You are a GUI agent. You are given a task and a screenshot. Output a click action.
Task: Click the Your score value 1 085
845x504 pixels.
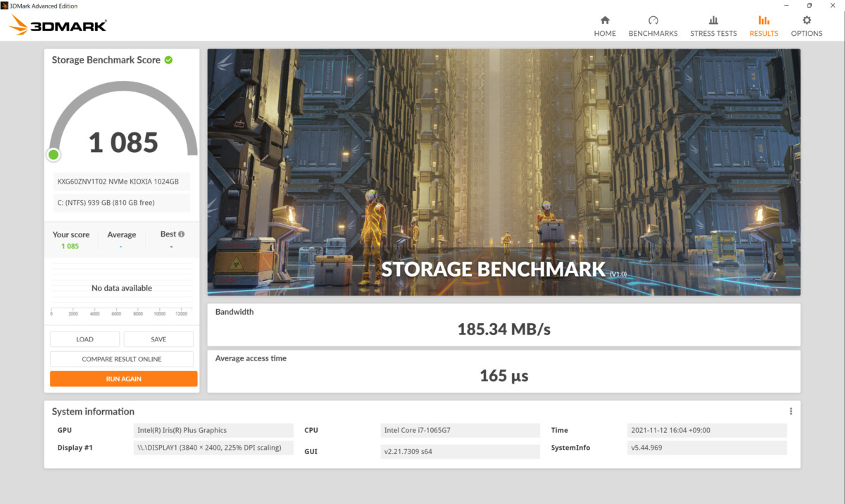click(70, 246)
